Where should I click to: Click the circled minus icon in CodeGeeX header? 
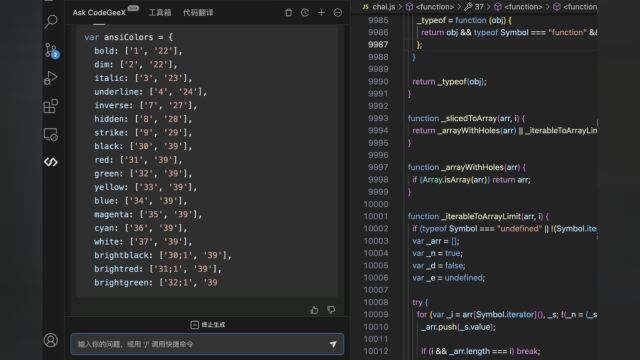point(338,13)
